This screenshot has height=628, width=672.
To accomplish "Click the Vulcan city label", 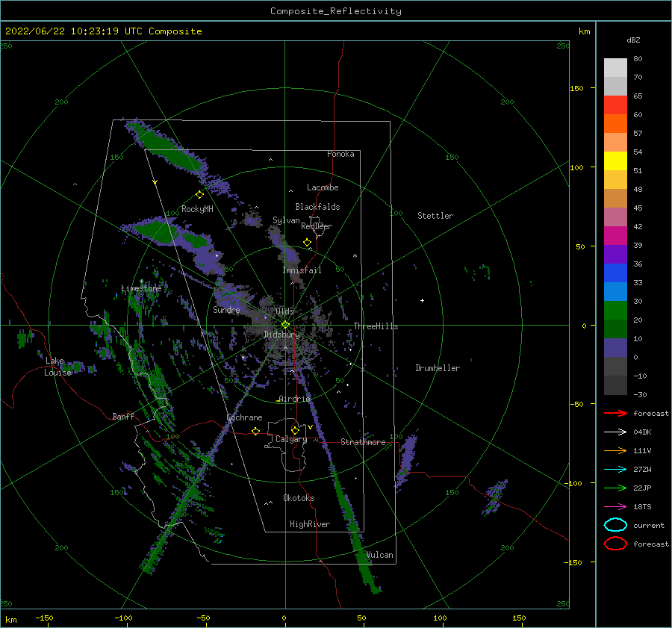I will tap(380, 555).
